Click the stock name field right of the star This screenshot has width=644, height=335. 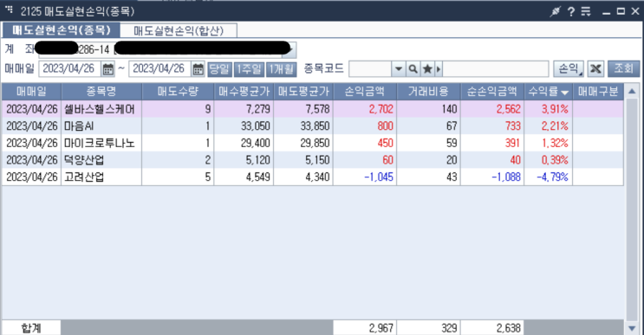click(x=495, y=69)
